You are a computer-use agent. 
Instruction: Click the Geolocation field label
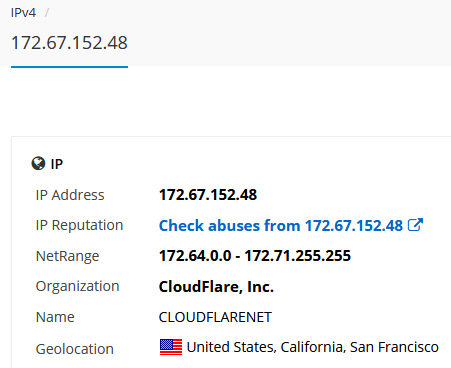(75, 349)
